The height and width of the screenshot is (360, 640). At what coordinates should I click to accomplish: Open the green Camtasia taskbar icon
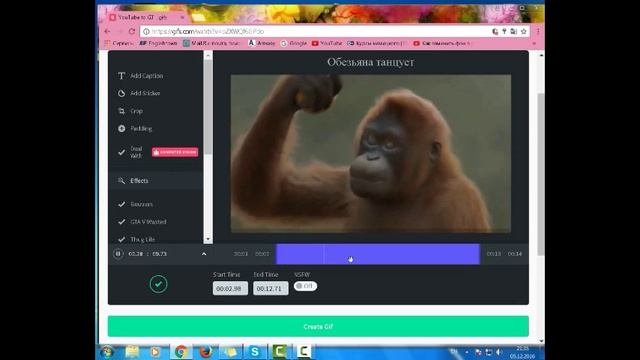point(279,352)
